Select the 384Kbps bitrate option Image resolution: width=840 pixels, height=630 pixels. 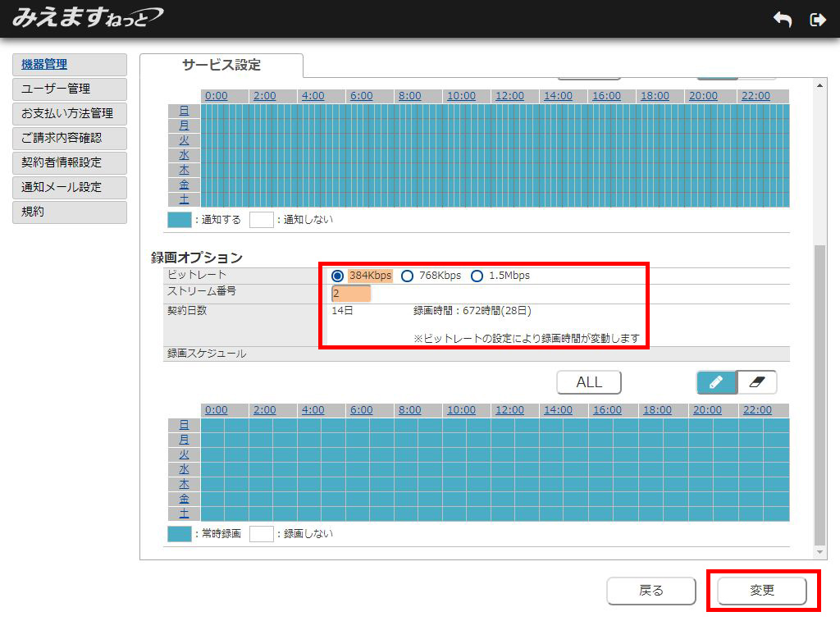338,276
